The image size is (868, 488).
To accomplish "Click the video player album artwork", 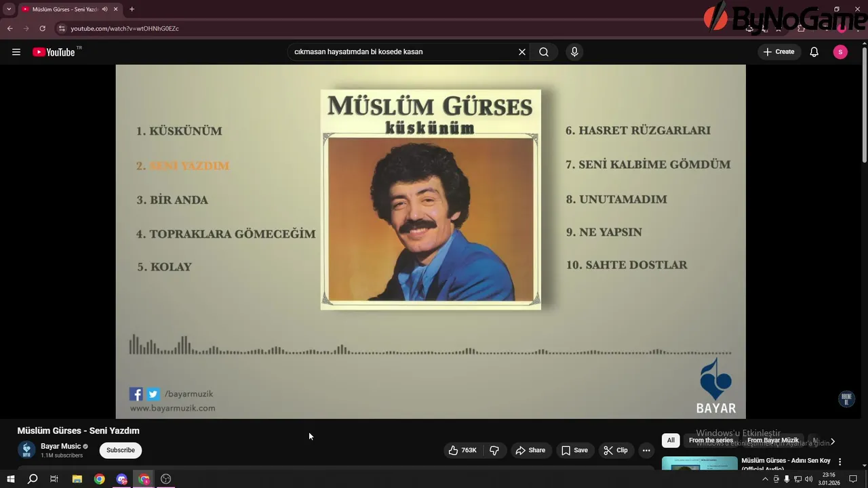I will (431, 199).
